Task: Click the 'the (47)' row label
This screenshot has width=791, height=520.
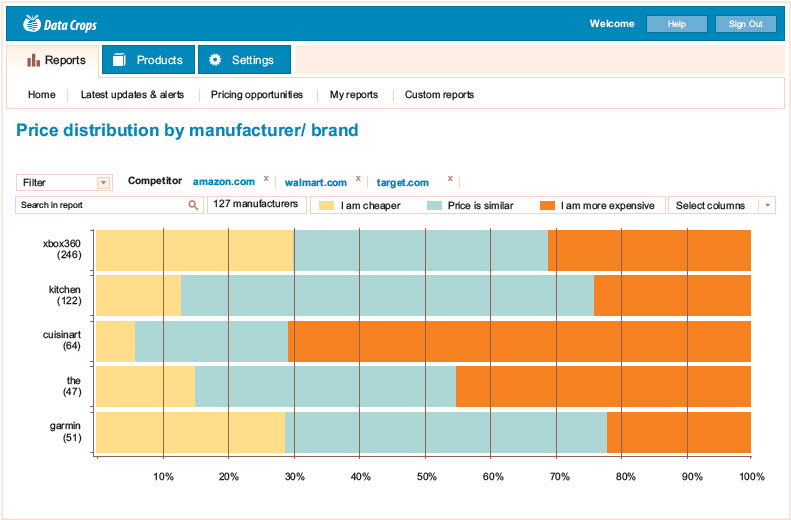Action: click(x=73, y=386)
